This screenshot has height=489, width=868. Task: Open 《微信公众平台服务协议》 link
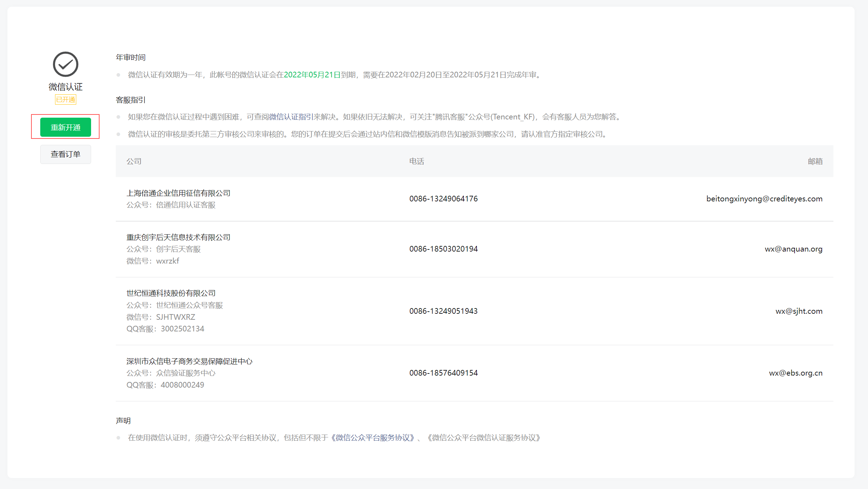(372, 438)
